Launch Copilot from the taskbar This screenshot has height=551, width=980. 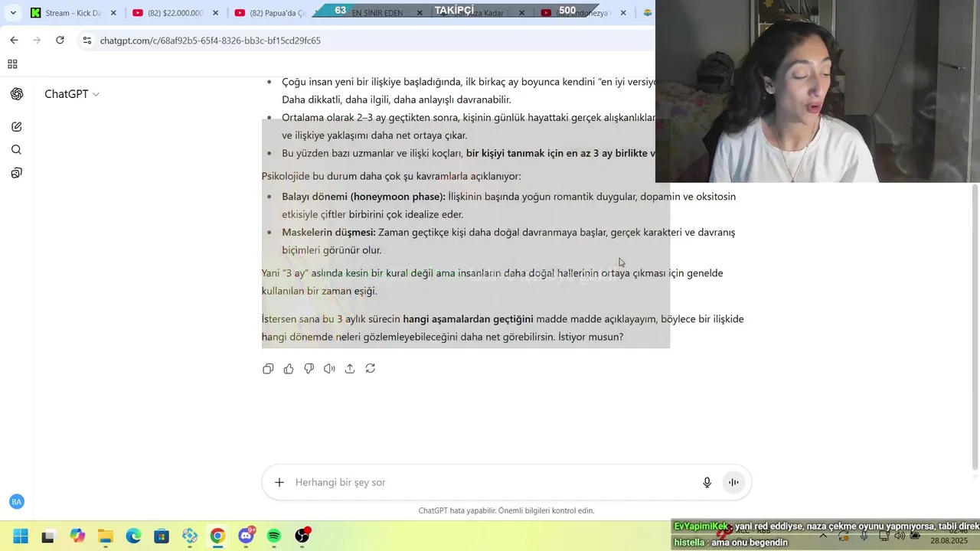pyautogui.click(x=77, y=536)
